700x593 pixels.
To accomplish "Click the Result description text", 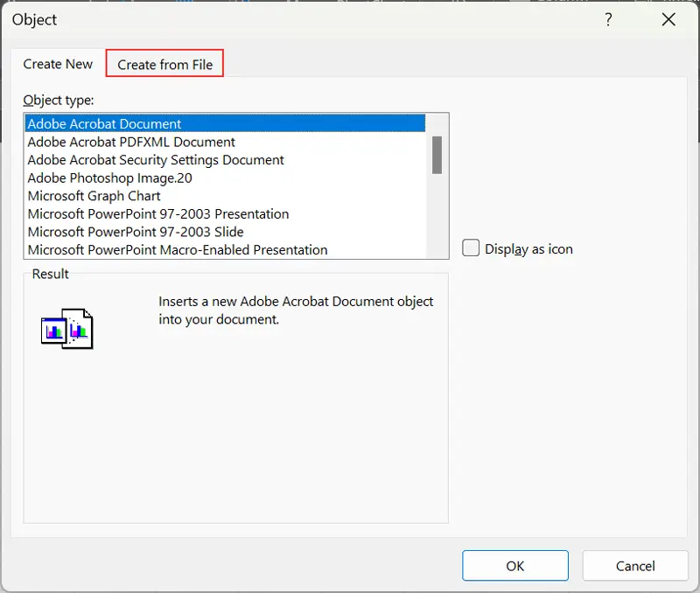I will point(296,310).
